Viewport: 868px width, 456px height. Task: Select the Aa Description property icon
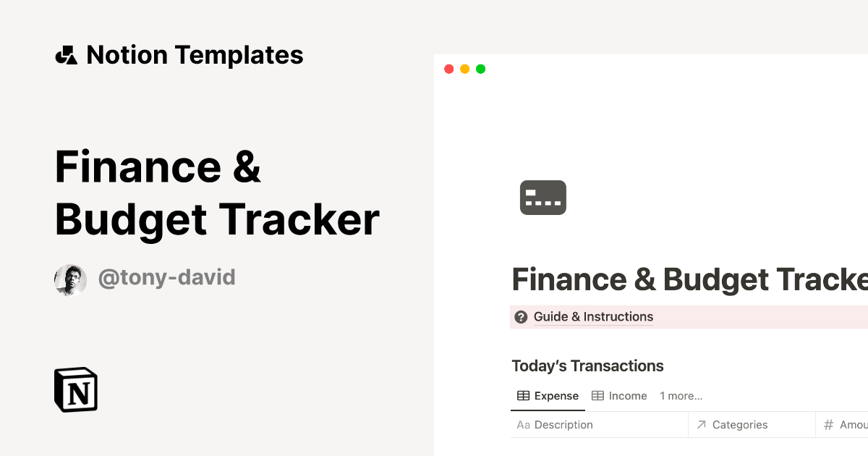(523, 425)
